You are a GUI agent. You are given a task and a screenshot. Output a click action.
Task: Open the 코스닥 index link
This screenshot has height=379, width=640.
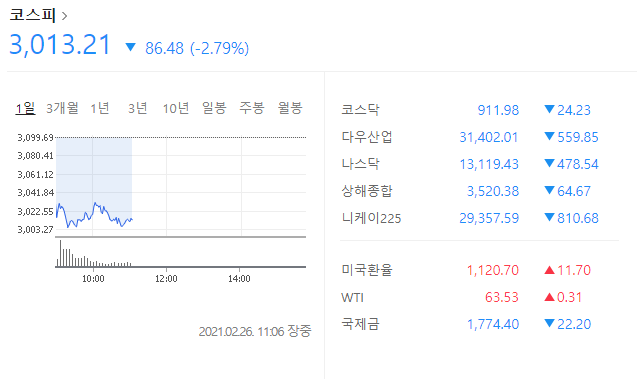(360, 110)
